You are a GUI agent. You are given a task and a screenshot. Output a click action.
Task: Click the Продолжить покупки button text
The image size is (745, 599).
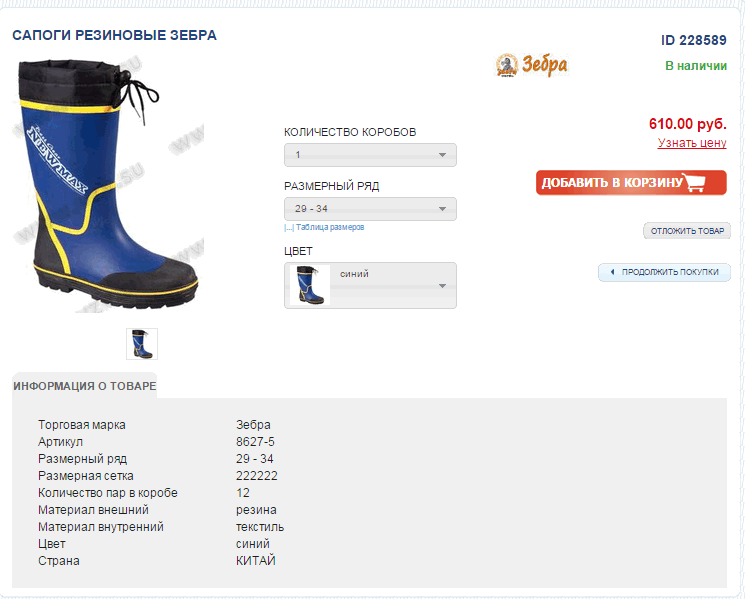pos(669,272)
